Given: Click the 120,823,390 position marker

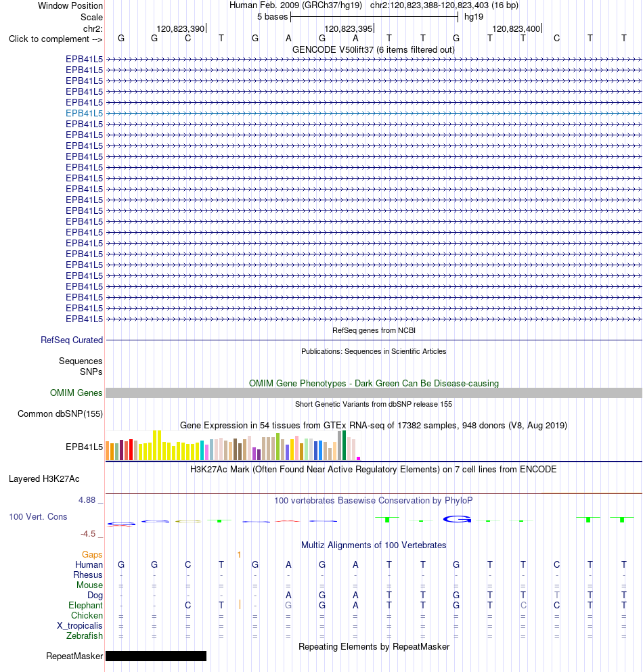Looking at the screenshot, I should point(181,28).
